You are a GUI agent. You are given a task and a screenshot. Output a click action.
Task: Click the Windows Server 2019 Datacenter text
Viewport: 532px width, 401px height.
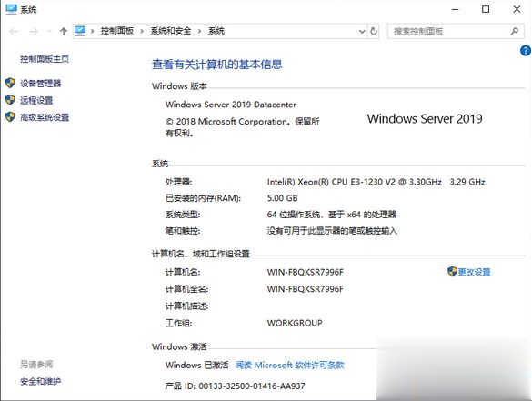coord(231,105)
